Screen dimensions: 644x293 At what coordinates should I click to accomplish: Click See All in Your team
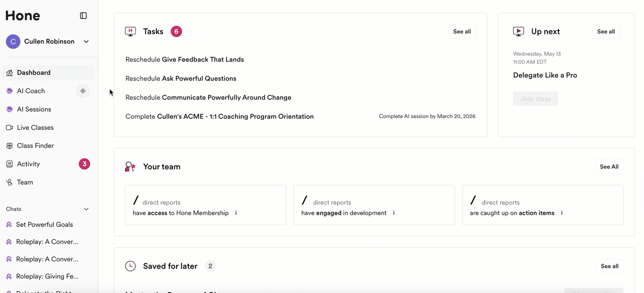[x=609, y=167]
